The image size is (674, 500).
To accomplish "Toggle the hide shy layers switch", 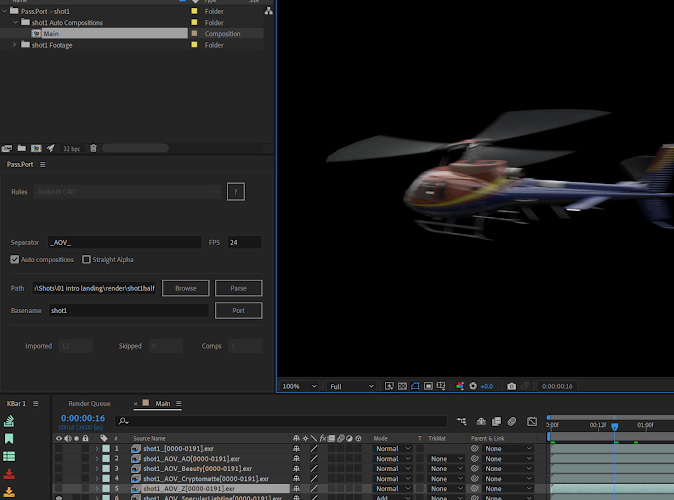I will click(x=481, y=421).
